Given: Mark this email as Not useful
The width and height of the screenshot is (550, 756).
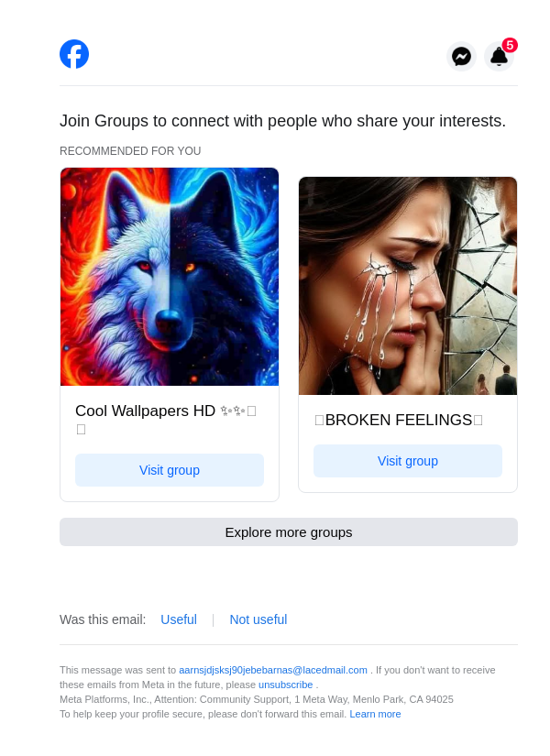Looking at the screenshot, I should pos(258,619).
